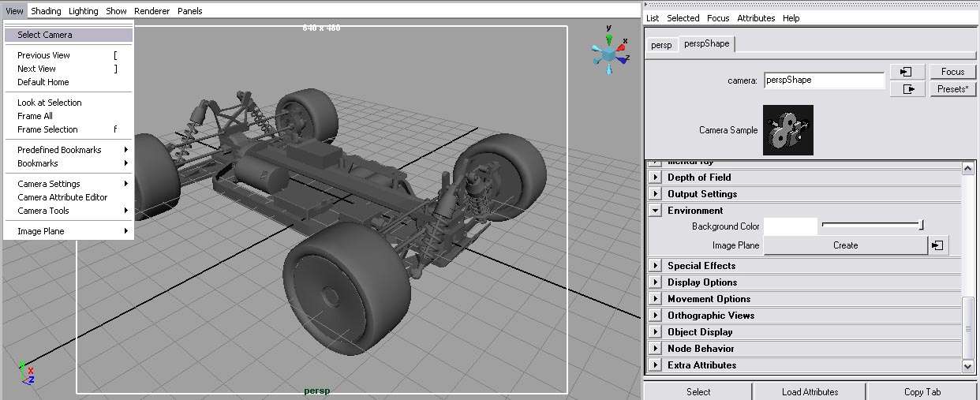980x400 pixels.
Task: Open the Show menu
Action: [116, 11]
